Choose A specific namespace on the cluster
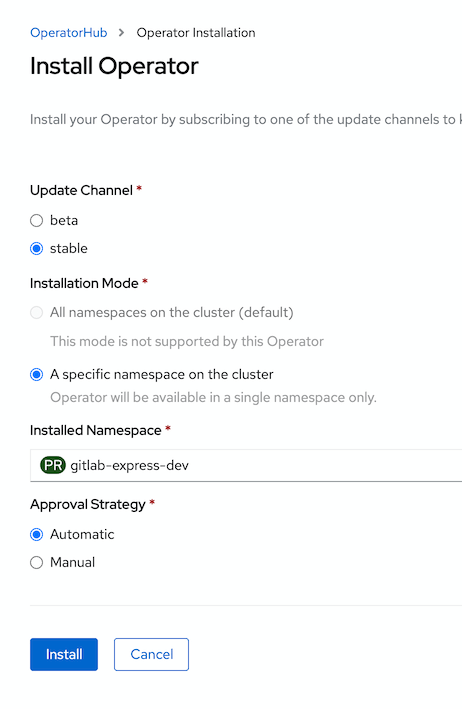This screenshot has height=709, width=462. coord(37,374)
